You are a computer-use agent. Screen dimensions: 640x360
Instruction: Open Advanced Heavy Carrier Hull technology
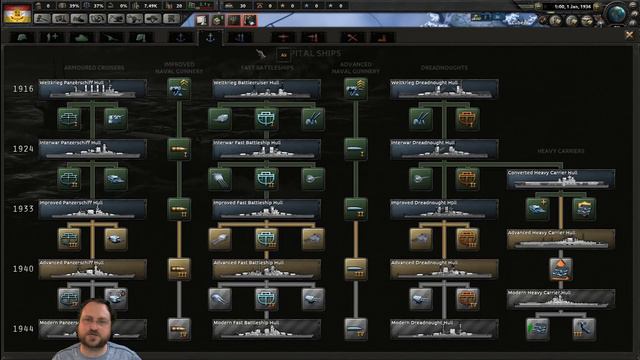tap(561, 239)
